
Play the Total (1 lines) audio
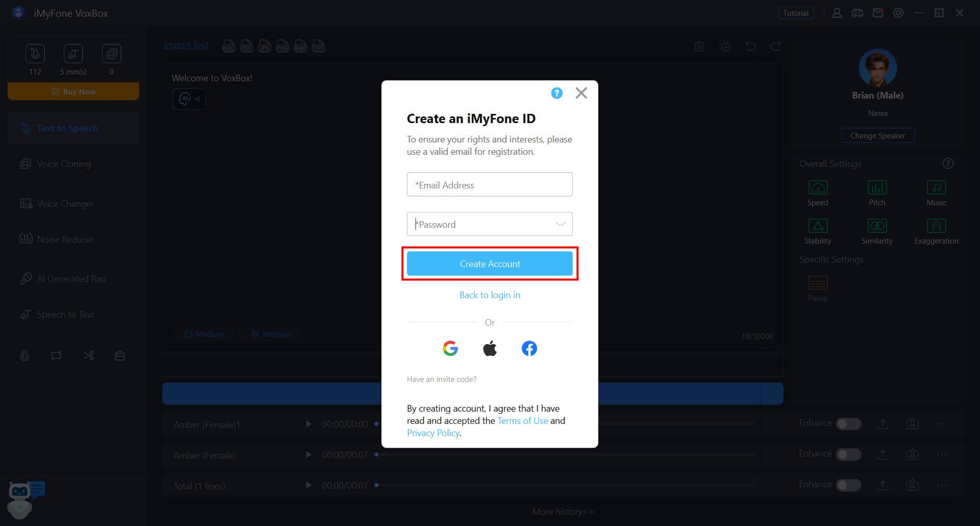[308, 485]
